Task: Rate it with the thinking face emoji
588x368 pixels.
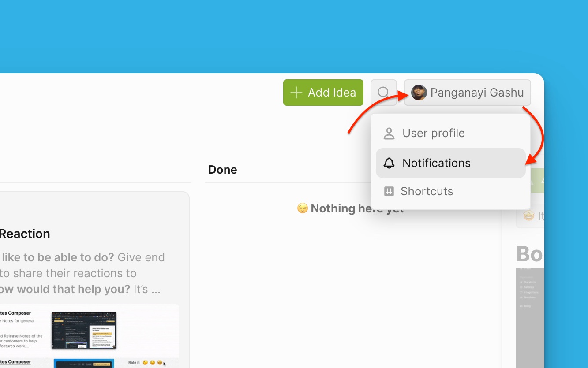Action: [x=145, y=363]
